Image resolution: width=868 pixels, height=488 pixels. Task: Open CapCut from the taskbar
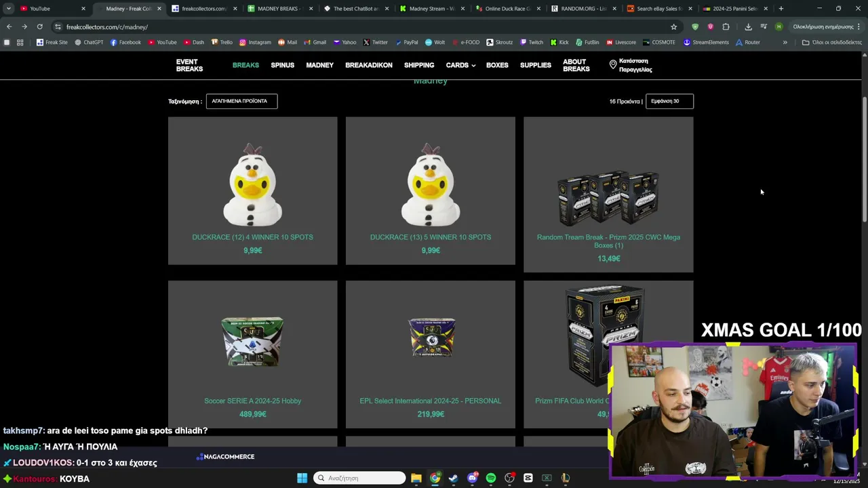point(528,478)
